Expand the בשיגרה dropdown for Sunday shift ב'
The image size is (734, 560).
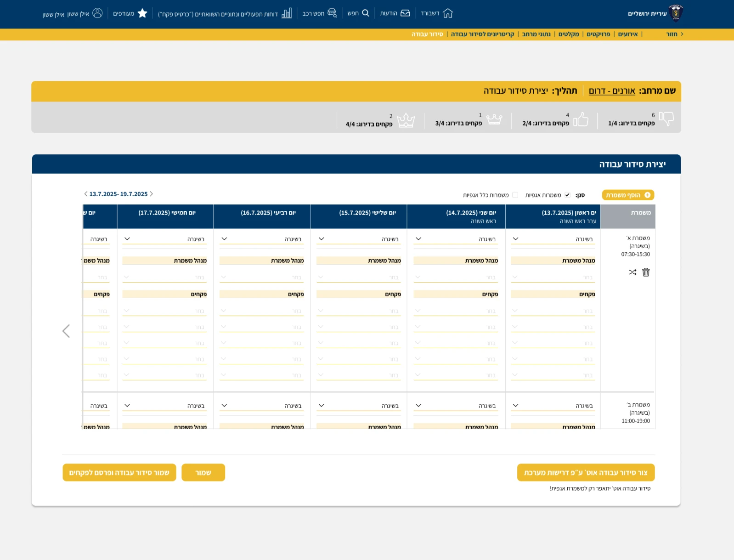coord(553,406)
